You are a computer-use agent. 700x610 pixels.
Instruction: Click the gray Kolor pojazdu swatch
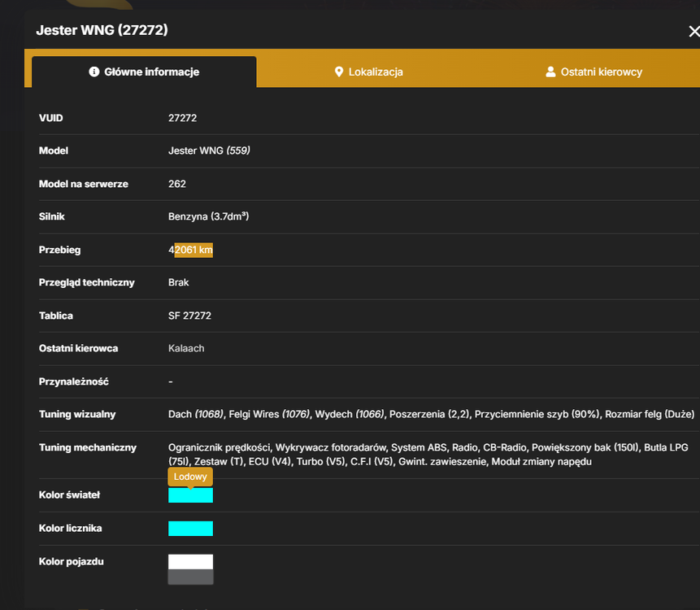[x=190, y=577]
